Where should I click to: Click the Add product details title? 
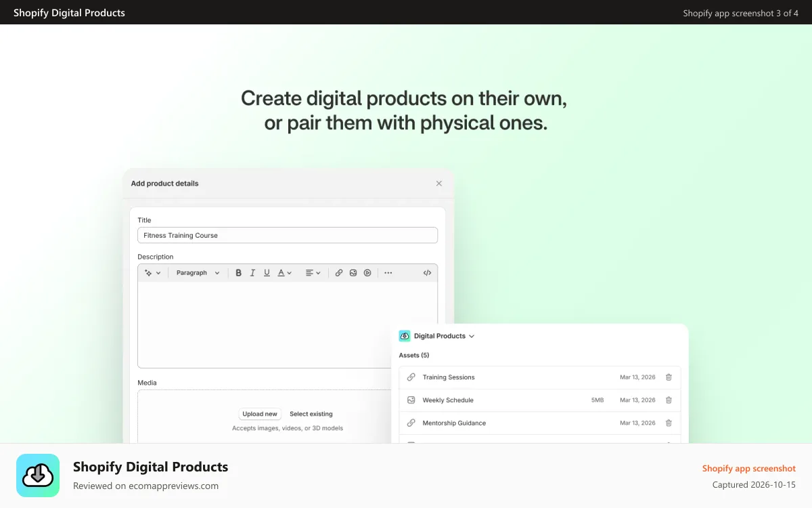164,184
